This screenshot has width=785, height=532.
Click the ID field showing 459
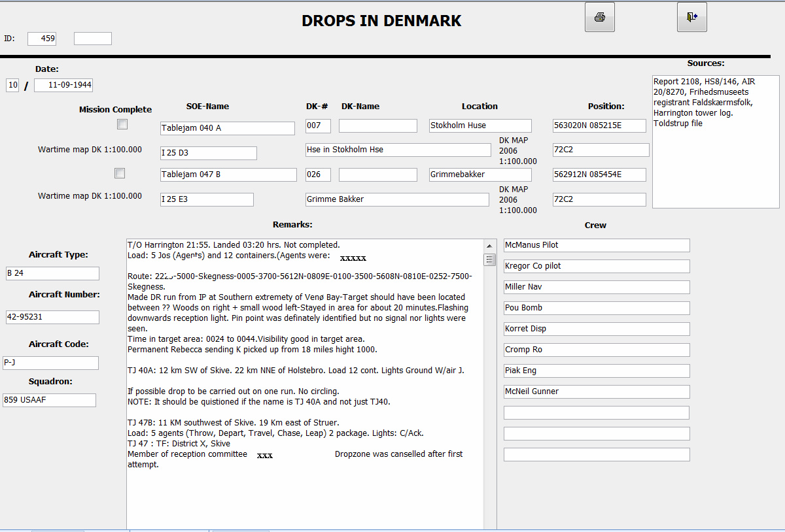point(43,39)
